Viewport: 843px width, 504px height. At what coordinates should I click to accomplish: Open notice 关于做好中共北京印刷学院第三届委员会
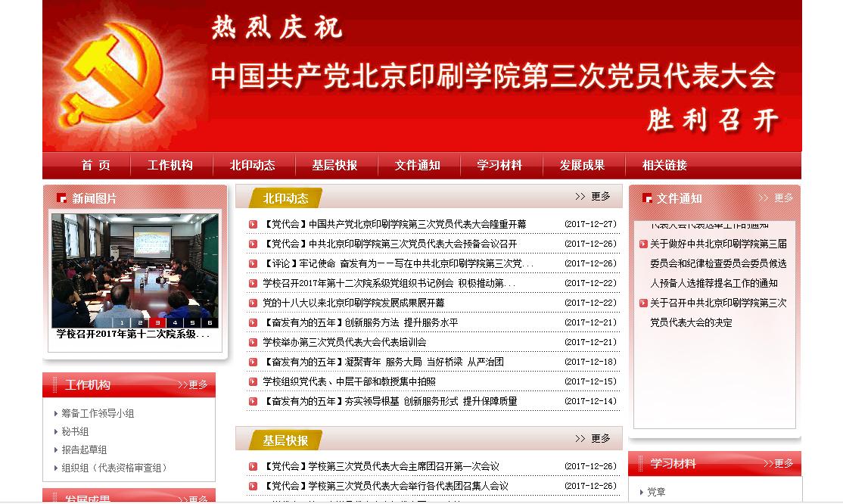coord(718,263)
